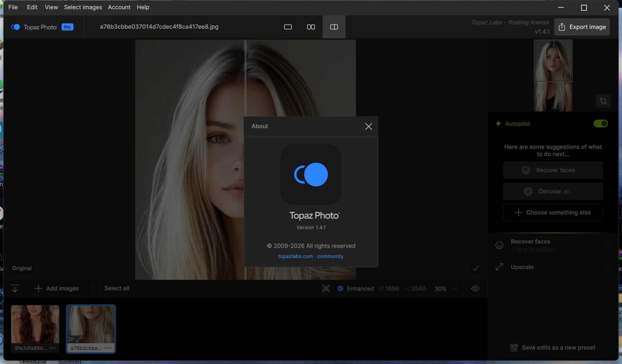Open options for 8fe3dfa89d thumbnail

pyautogui.click(x=53, y=348)
